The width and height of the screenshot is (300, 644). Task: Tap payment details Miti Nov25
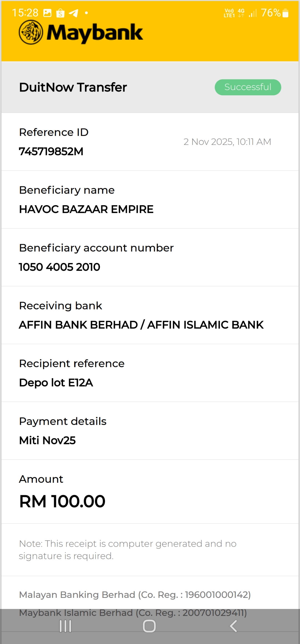47,440
